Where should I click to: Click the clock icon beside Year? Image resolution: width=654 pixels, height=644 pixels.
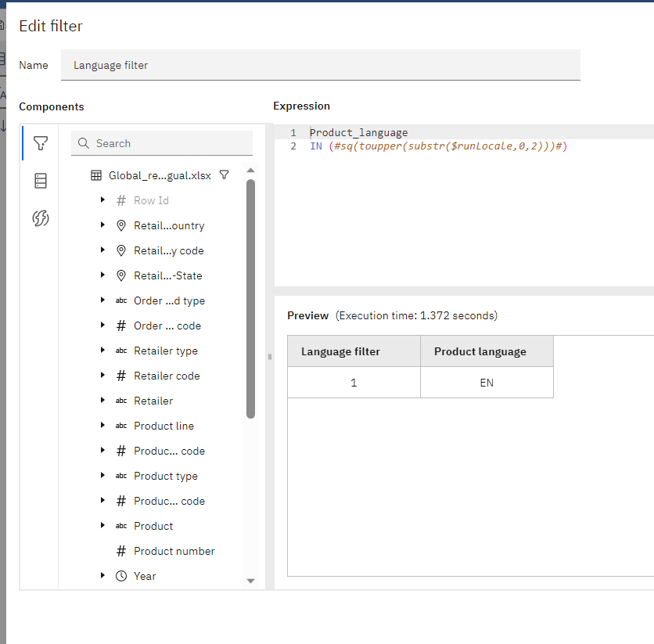point(121,576)
